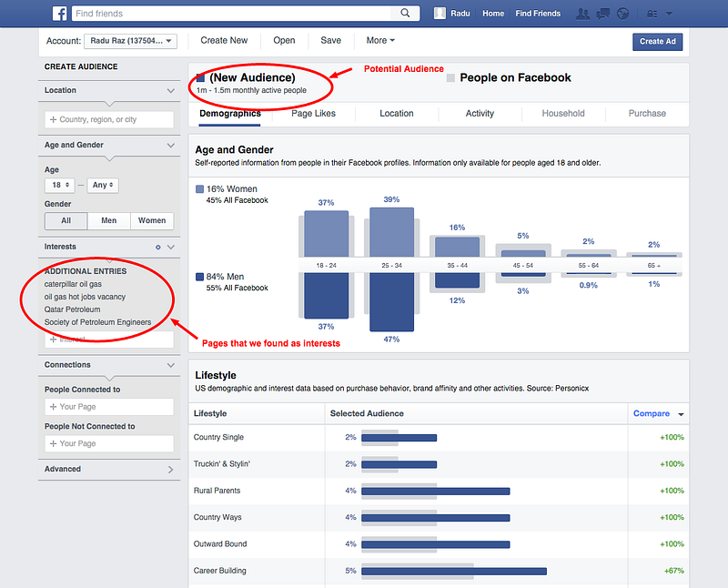Click the Country Ways lifestyle row
Image resolution: width=728 pixels, height=588 pixels.
coord(439,517)
